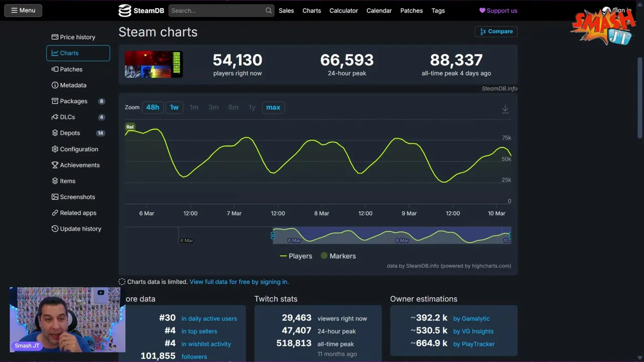The image size is (644, 362).
Task: Click the 66,593 24-hour peak value
Action: (x=347, y=60)
